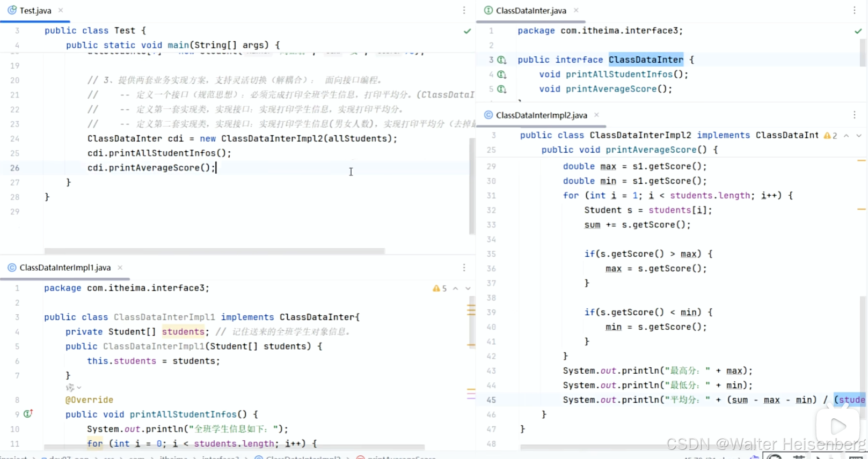
Task: Click the println 平均分 statement on line 45
Action: pyautogui.click(x=714, y=399)
